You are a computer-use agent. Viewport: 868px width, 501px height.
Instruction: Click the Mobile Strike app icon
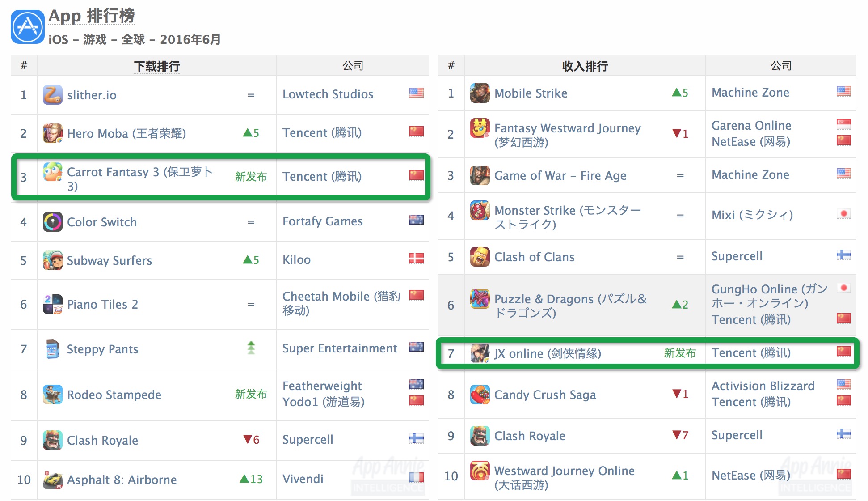(x=480, y=93)
